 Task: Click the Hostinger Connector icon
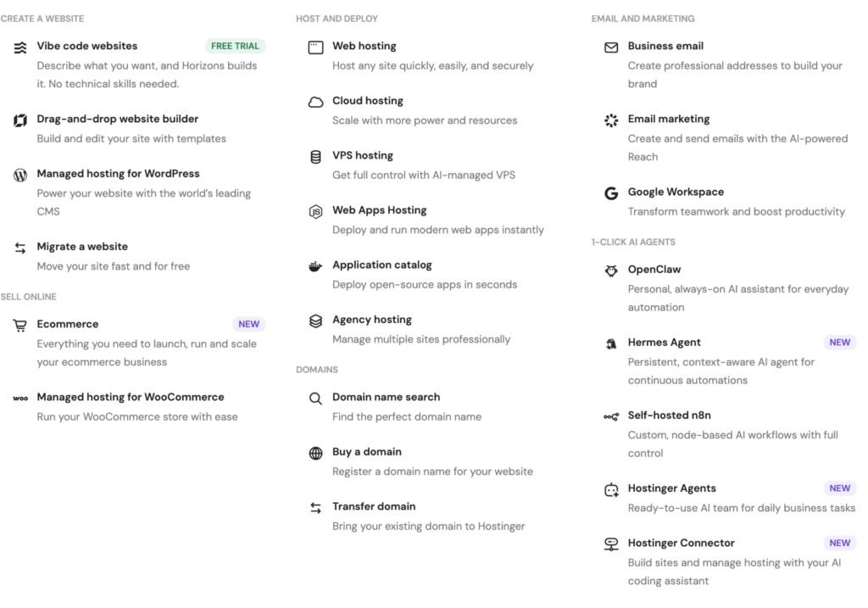pos(611,544)
